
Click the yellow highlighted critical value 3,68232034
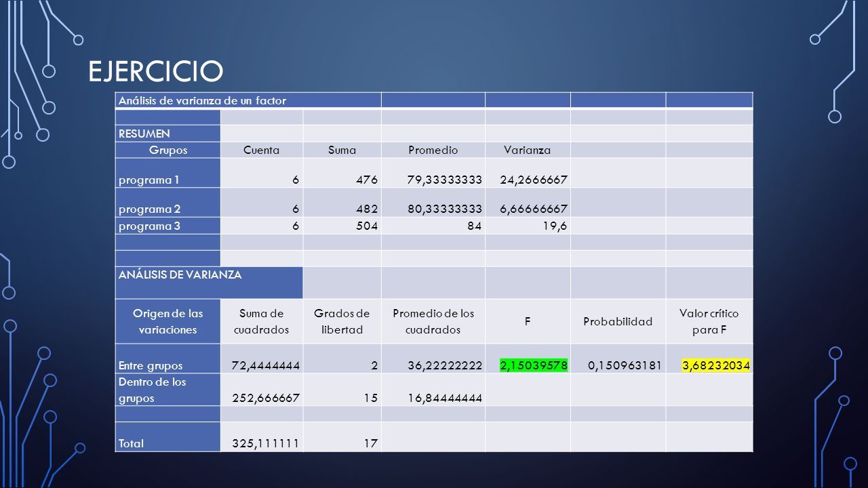pyautogui.click(x=715, y=365)
